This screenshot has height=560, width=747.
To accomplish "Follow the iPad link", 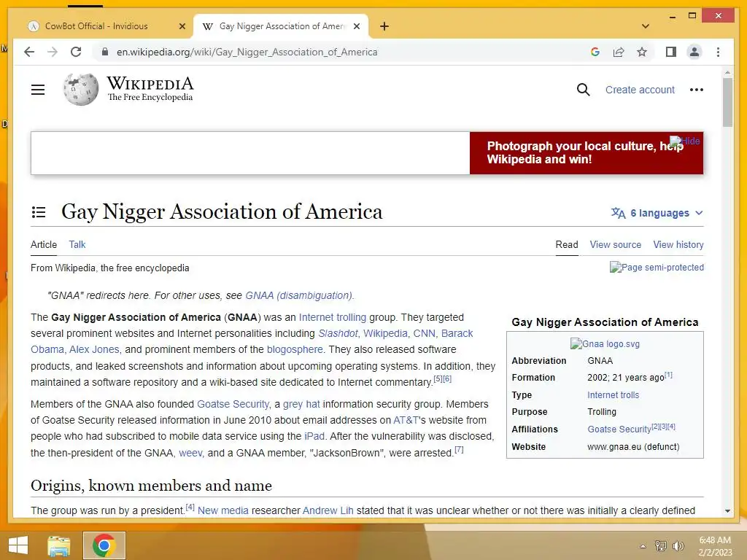I will tap(314, 436).
